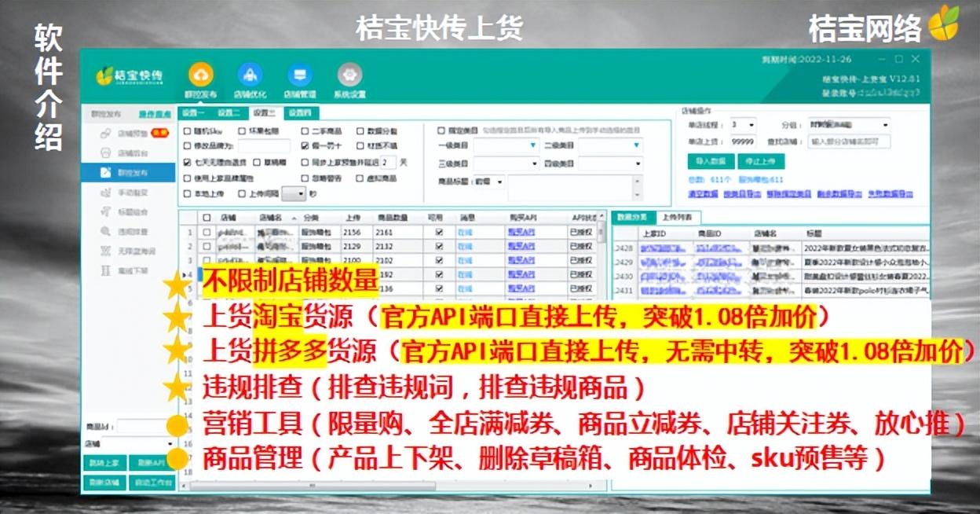Open 宝贝下载 in the sidebar

click(x=130, y=269)
